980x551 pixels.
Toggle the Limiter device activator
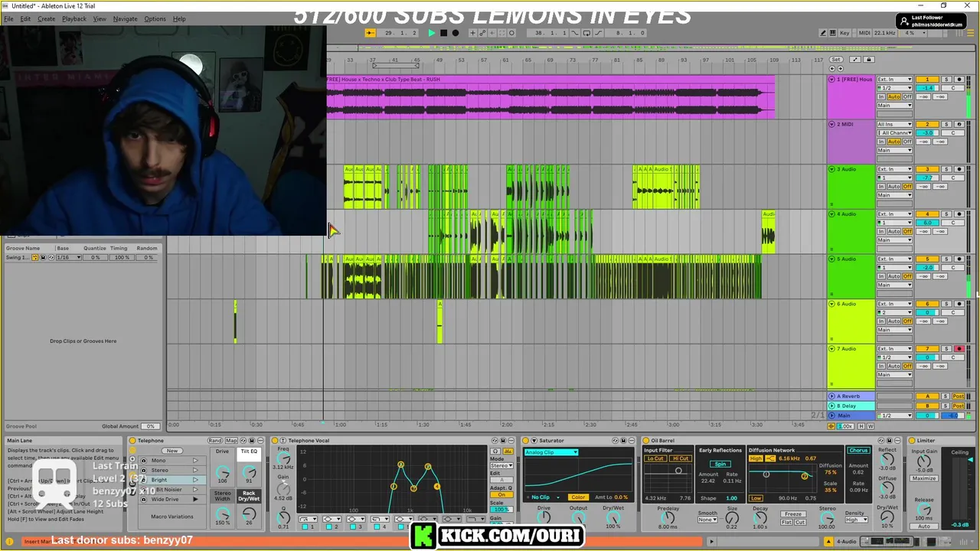tap(911, 440)
